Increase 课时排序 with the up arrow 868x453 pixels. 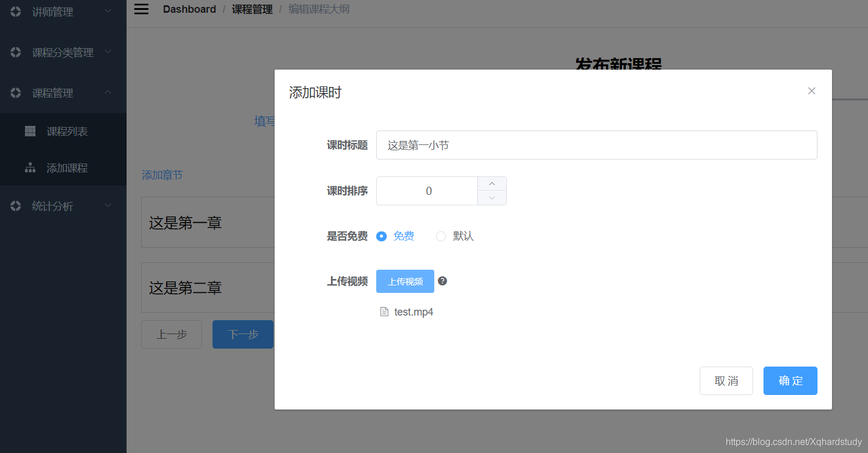pyautogui.click(x=492, y=184)
